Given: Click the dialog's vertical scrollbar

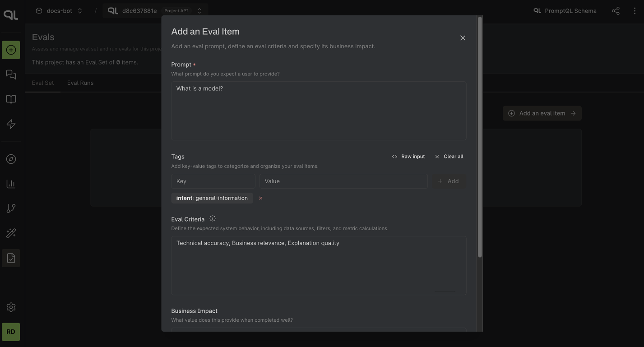Looking at the screenshot, I should coord(480,138).
